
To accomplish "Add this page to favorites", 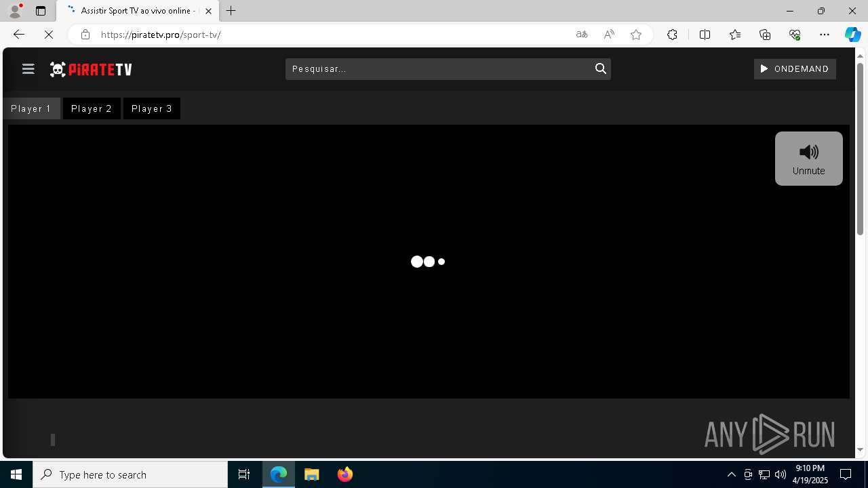I will pyautogui.click(x=636, y=35).
